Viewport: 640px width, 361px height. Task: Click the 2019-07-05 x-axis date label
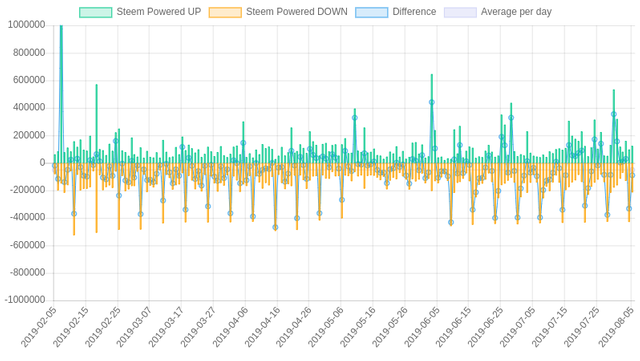click(517, 328)
